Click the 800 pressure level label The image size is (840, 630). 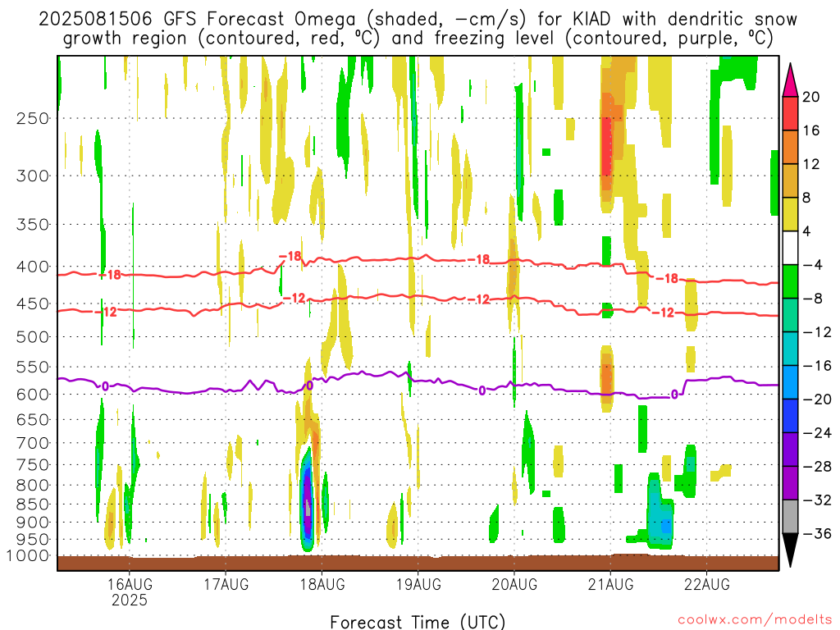pyautogui.click(x=33, y=486)
